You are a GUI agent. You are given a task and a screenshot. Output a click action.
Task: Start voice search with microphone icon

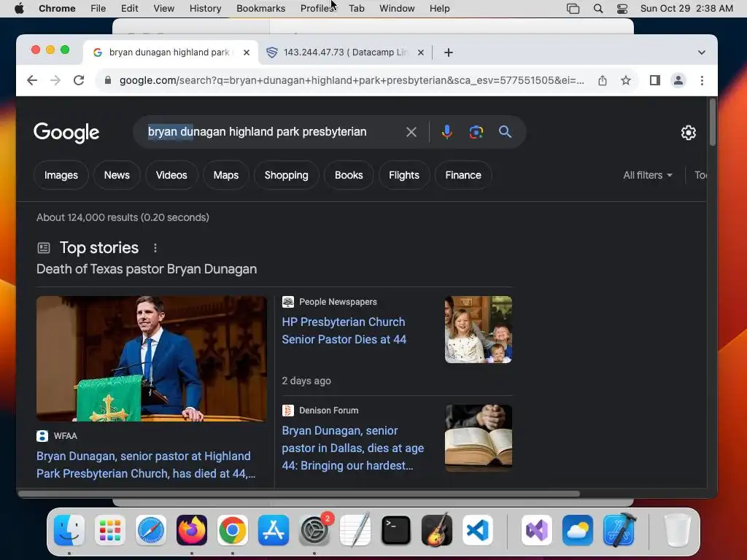coord(447,132)
